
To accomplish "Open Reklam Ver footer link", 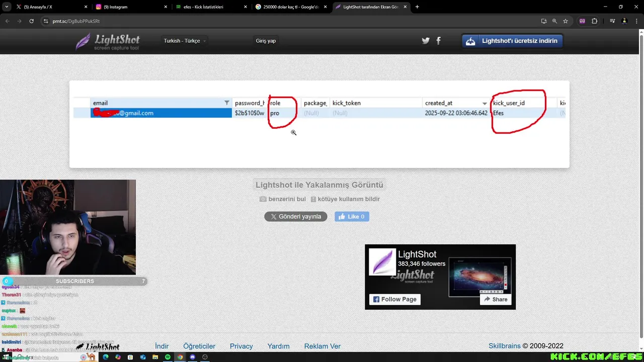I will pyautogui.click(x=323, y=346).
